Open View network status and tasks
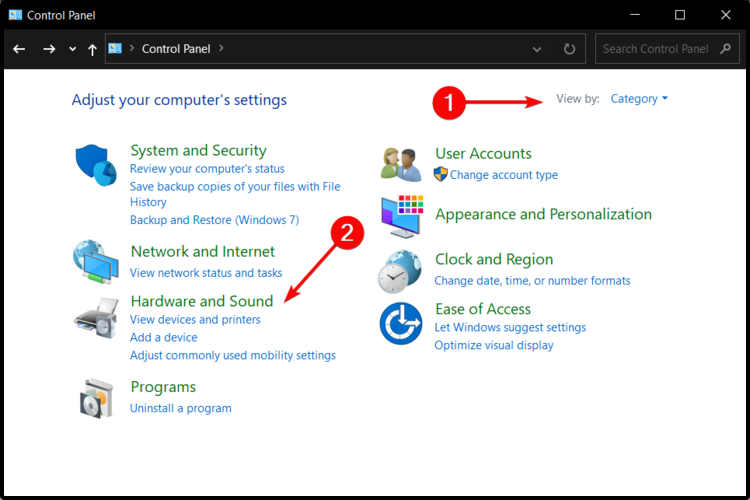This screenshot has width=750, height=500. tap(206, 273)
